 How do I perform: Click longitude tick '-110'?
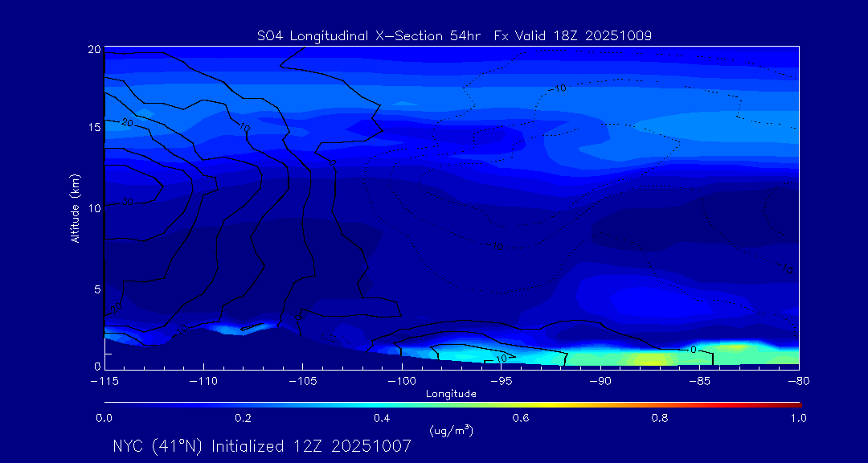coord(203,381)
